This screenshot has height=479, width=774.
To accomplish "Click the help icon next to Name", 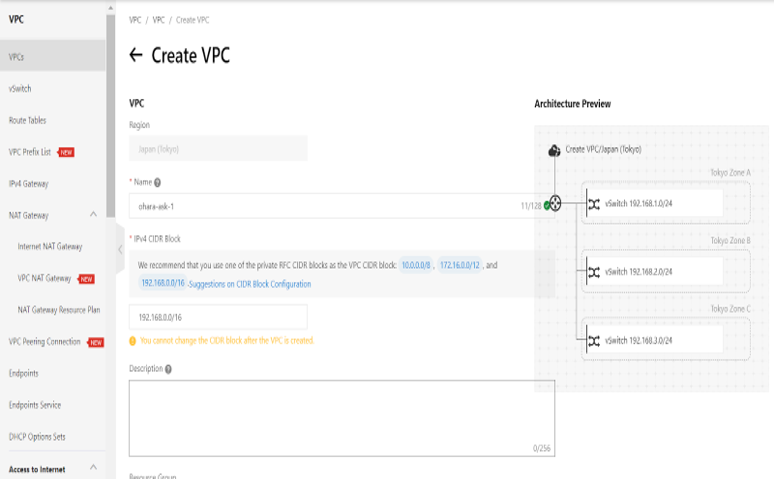I will pyautogui.click(x=158, y=182).
